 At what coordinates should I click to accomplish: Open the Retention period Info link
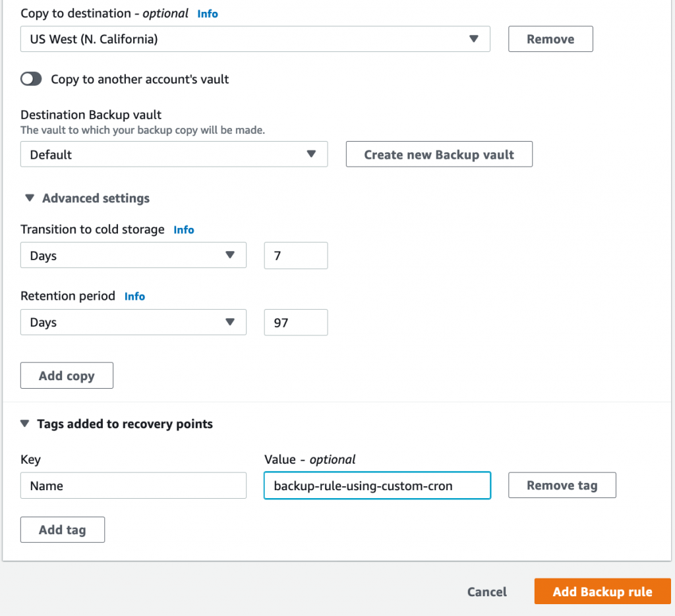[x=134, y=296]
